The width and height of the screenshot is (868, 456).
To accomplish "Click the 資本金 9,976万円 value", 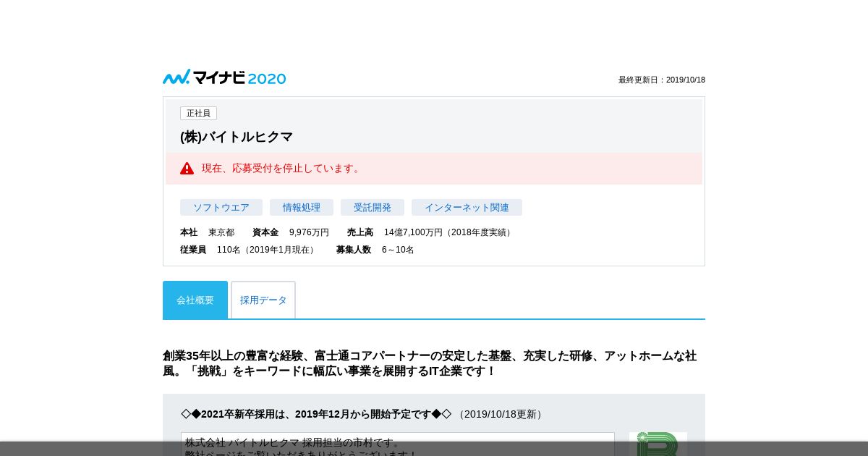I will click(291, 232).
